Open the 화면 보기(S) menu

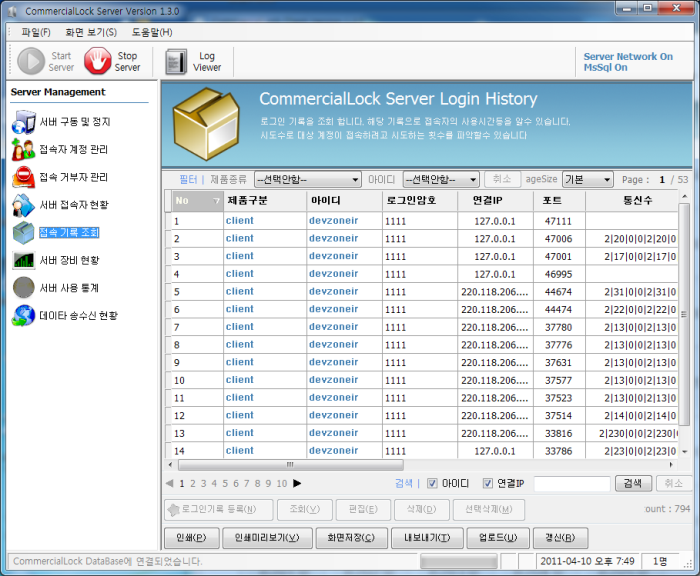(x=91, y=32)
